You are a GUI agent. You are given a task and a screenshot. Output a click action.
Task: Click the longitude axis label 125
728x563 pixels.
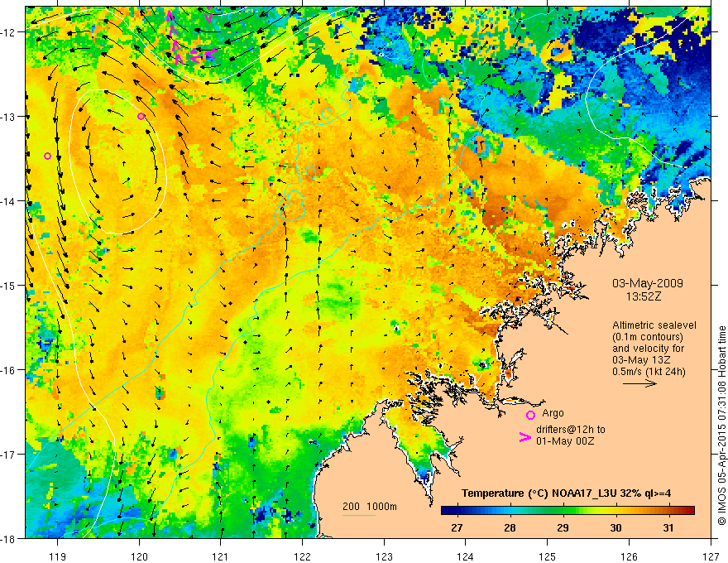(x=548, y=556)
